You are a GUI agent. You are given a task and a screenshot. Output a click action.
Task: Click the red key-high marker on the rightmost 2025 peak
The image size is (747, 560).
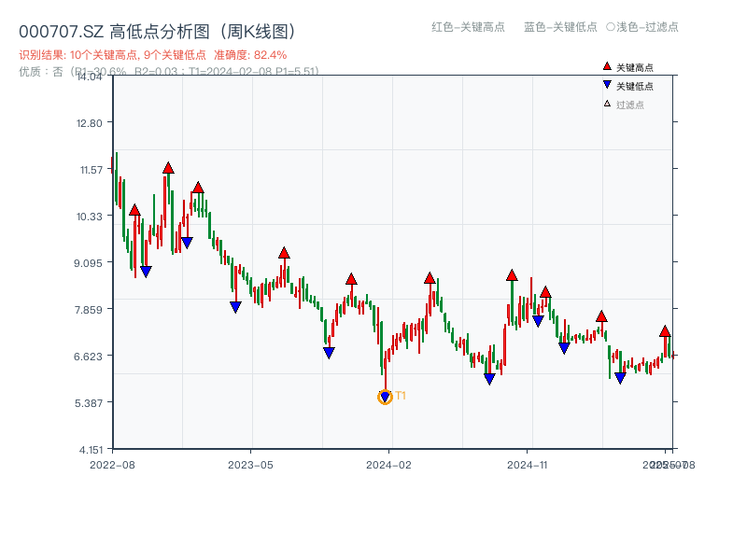pos(664,330)
